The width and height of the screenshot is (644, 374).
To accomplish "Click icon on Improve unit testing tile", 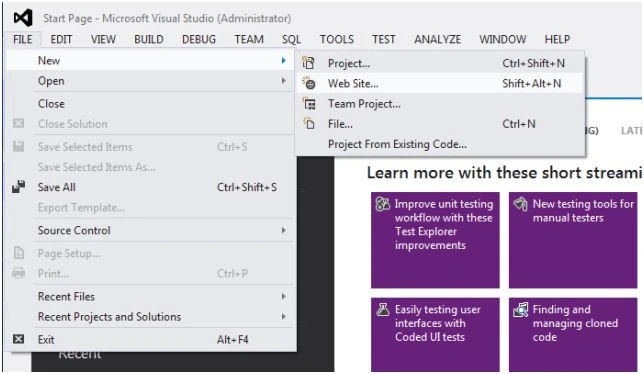I will 383,204.
